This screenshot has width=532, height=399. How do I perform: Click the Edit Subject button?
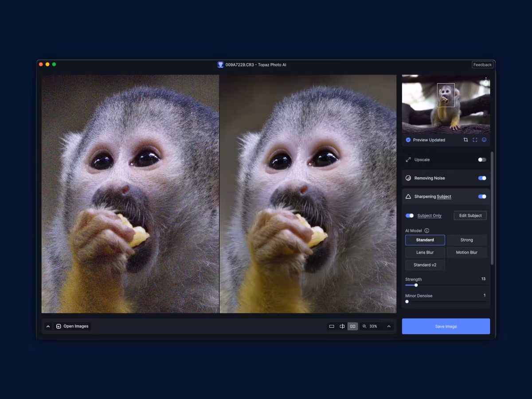[470, 215]
